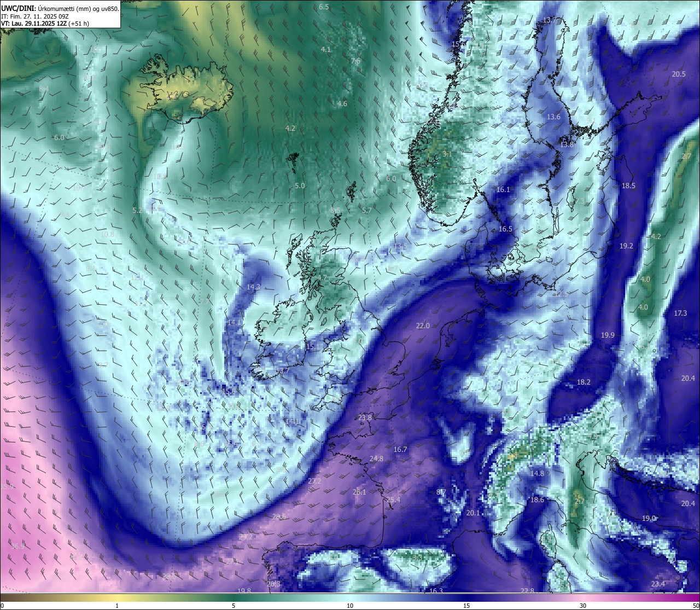The width and height of the screenshot is (700, 610).
Task: Click the 15.1 value over the Irish Sea
Action: (x=312, y=346)
